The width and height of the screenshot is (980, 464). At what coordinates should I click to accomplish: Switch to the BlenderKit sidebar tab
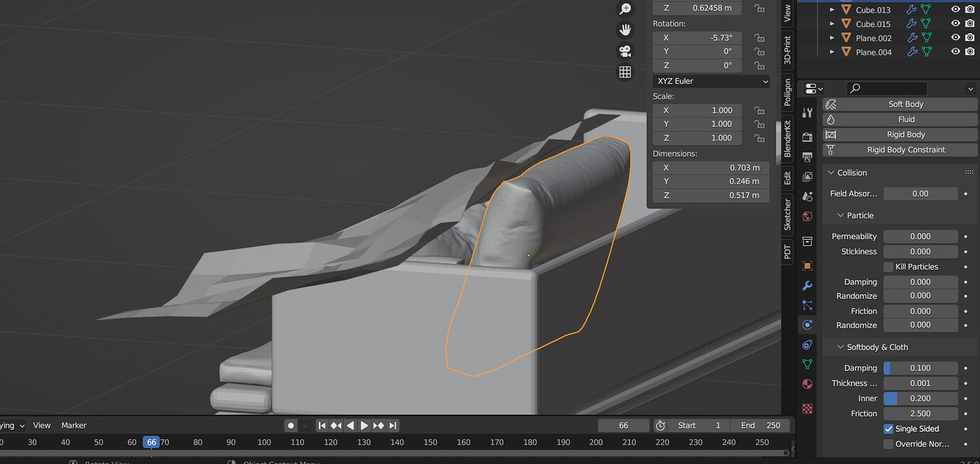tap(788, 138)
